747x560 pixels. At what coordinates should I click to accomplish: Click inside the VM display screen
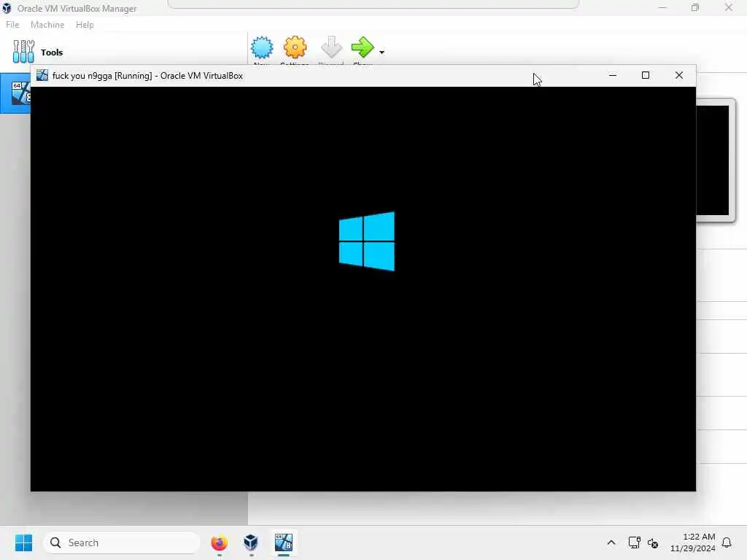[363, 289]
